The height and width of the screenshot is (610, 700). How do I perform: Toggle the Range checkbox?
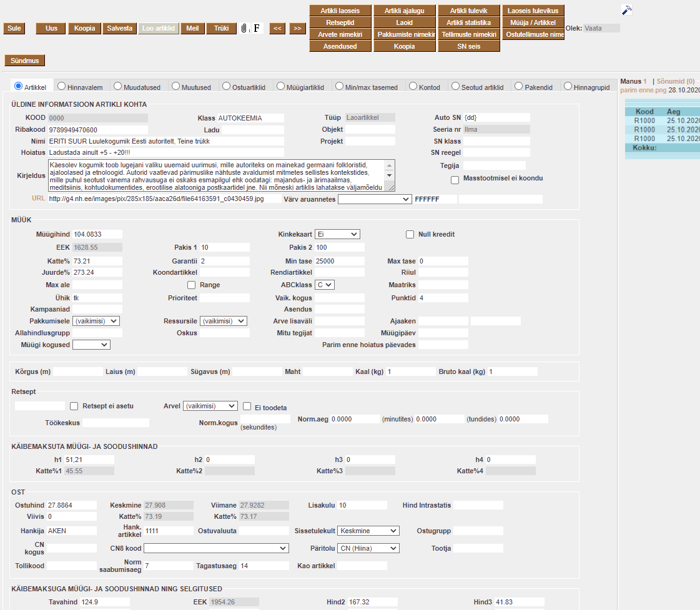[x=192, y=285]
